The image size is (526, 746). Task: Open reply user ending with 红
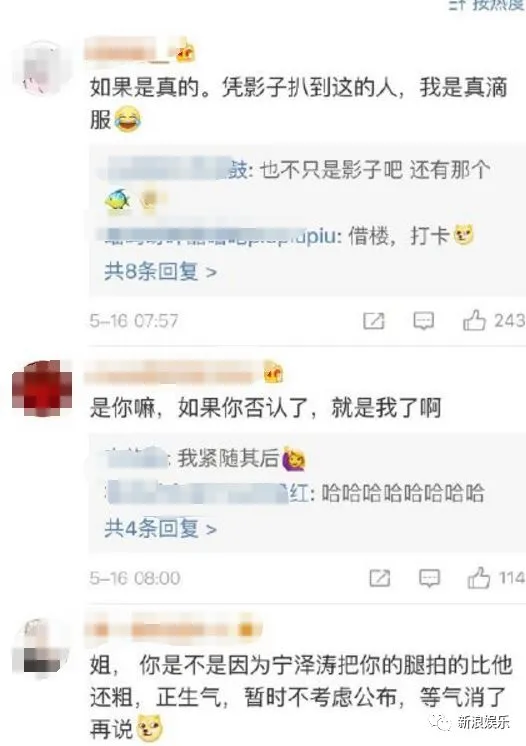(207, 493)
